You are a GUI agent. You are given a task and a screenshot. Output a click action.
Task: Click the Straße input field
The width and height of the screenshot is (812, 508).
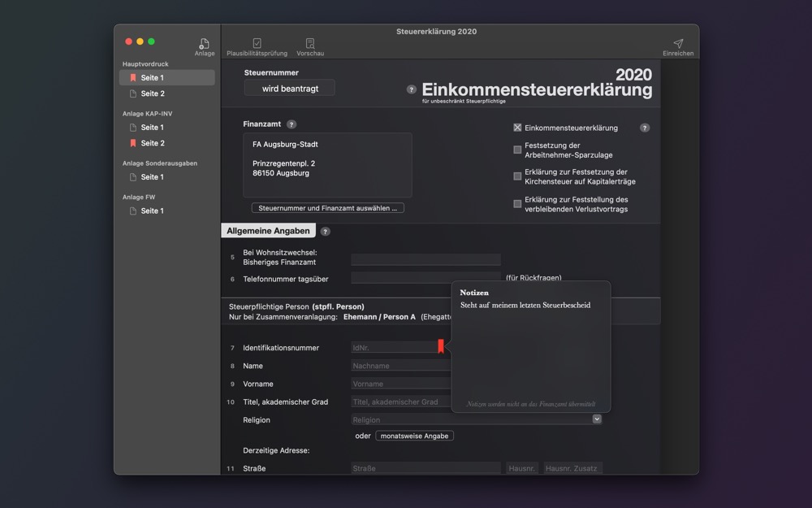[x=425, y=468]
